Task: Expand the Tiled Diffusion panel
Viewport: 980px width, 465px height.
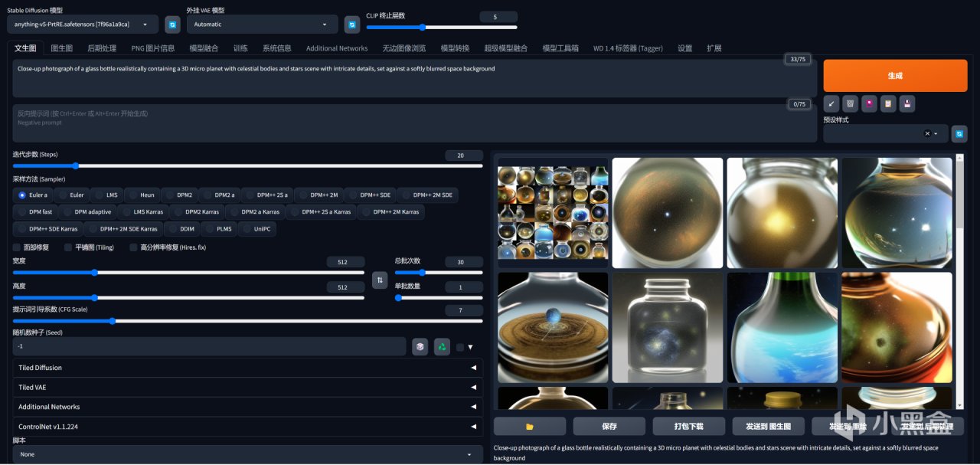Action: point(247,368)
